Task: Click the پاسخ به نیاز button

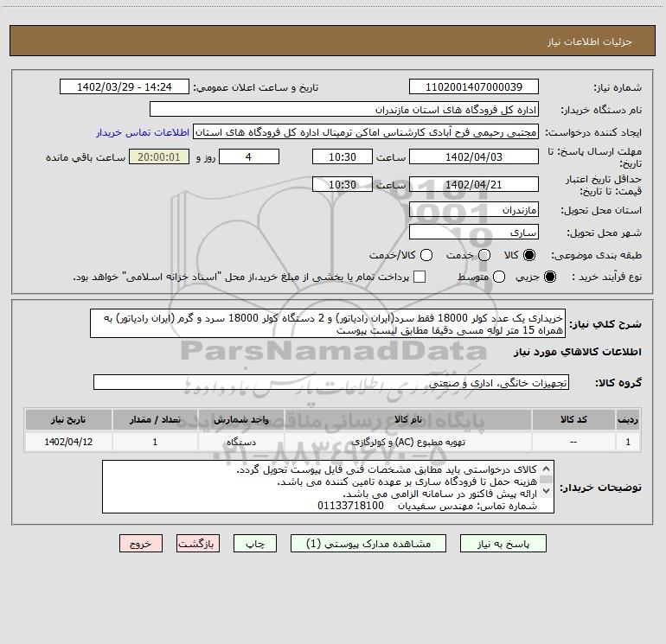Action: (503, 544)
